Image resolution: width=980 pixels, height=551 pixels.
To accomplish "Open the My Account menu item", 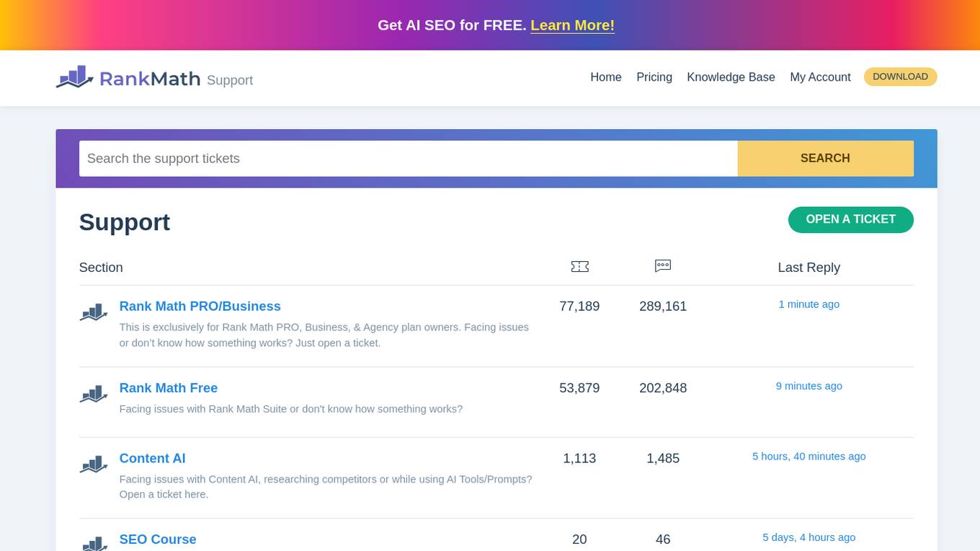I will (820, 77).
